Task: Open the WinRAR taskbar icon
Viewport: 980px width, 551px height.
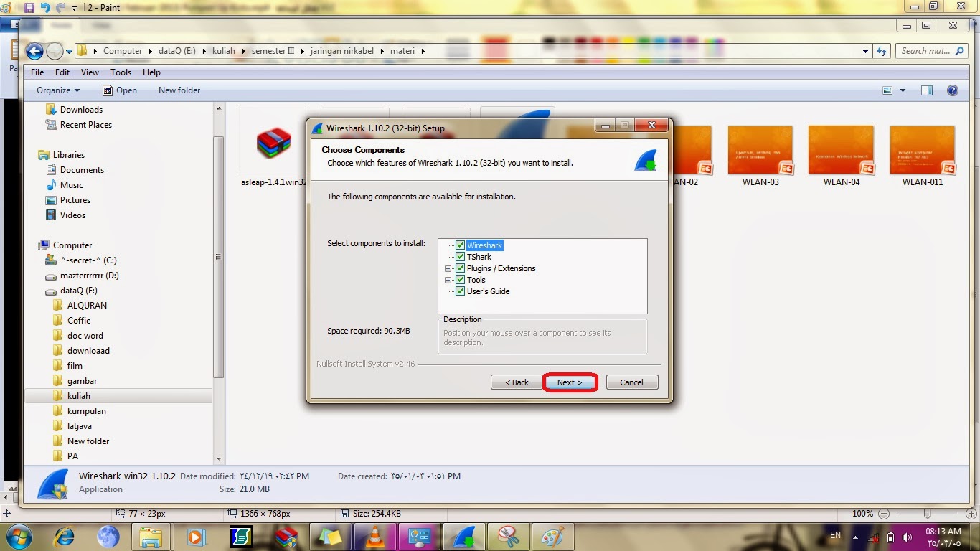Action: pos(287,537)
